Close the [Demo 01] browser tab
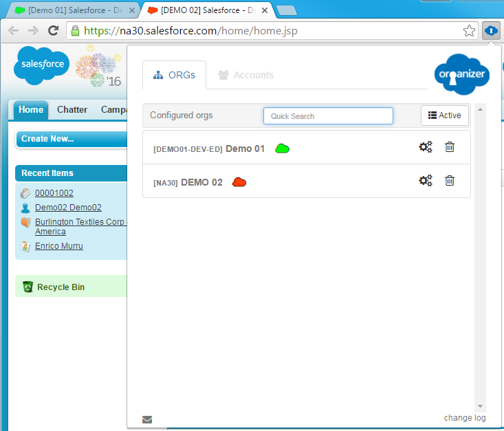This screenshot has width=504, height=431. (132, 10)
